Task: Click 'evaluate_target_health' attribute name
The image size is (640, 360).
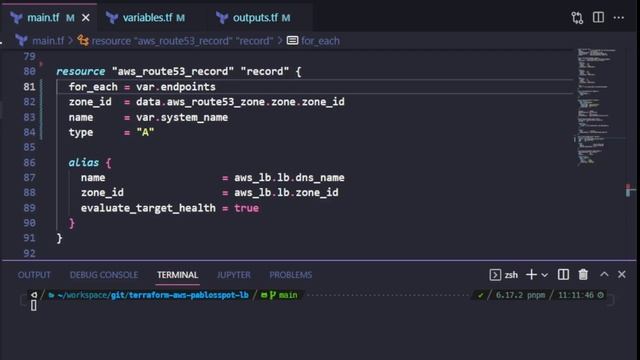Action: [148, 208]
